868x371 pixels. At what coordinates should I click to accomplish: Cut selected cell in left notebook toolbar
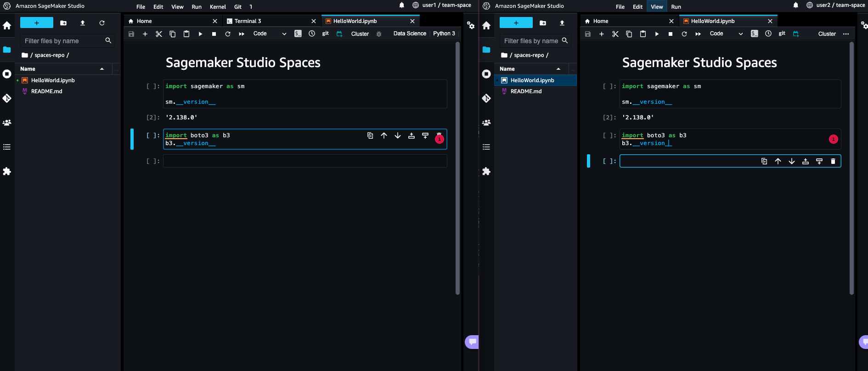[159, 34]
